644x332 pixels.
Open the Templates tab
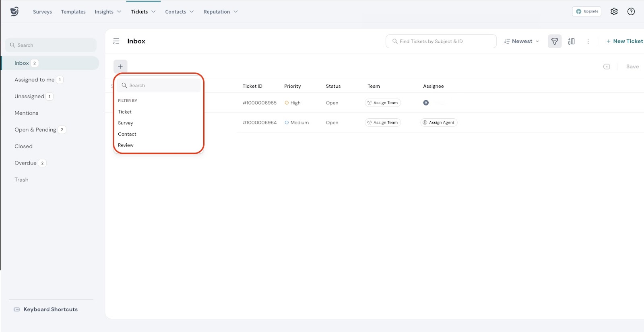pos(73,12)
